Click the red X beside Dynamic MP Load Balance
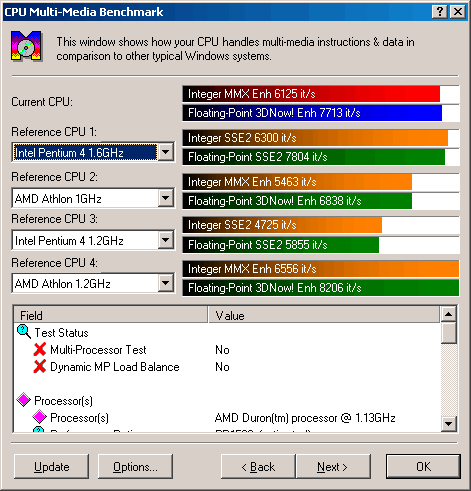The width and height of the screenshot is (471, 491). point(40,366)
